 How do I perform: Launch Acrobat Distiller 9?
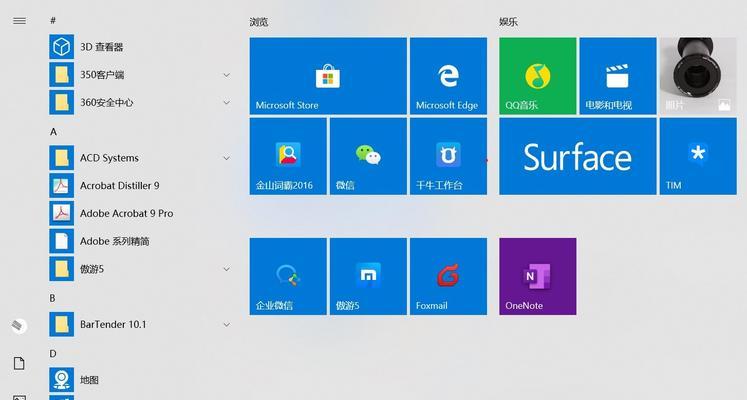tap(139, 186)
